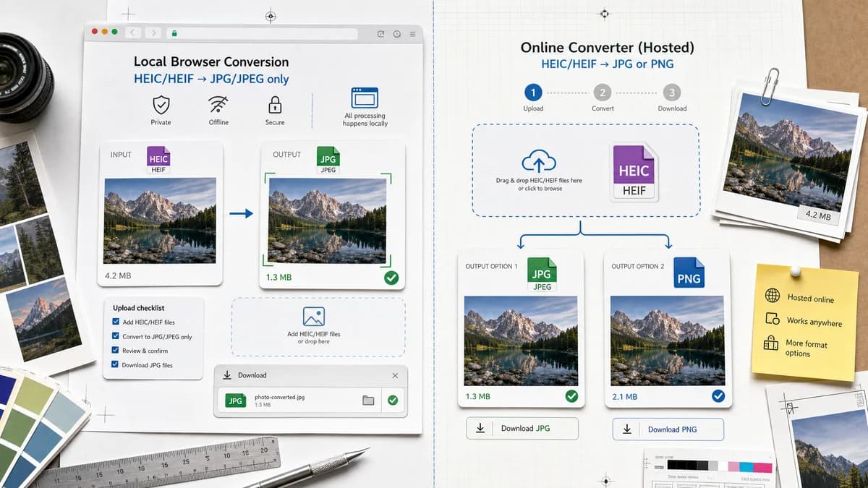Click the picture icon in Add files dropzone
Viewport: 868px width, 488px height.
[314, 317]
